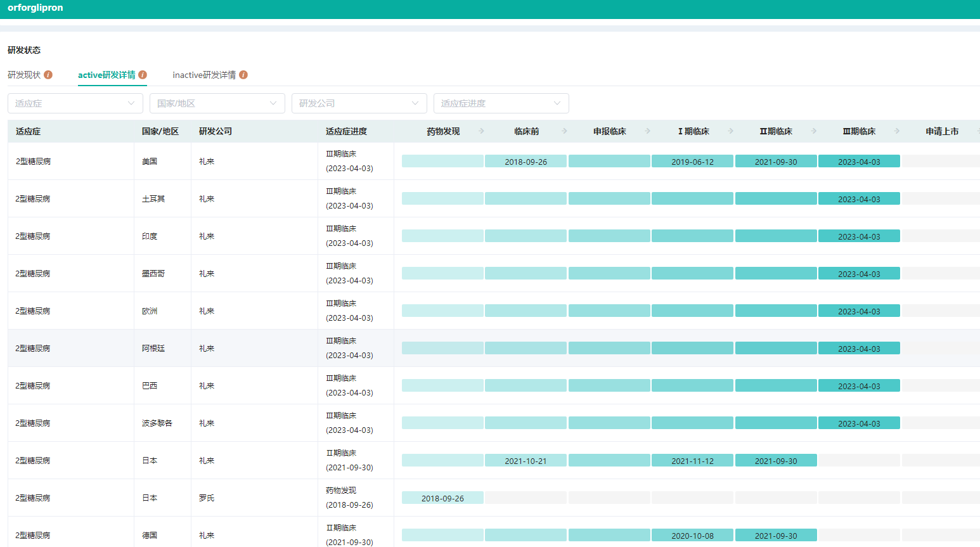Viewport: 980px width, 547px height.
Task: Click the 2018-09-26 药物发现 bar in 罗氏 row
Action: 442,498
